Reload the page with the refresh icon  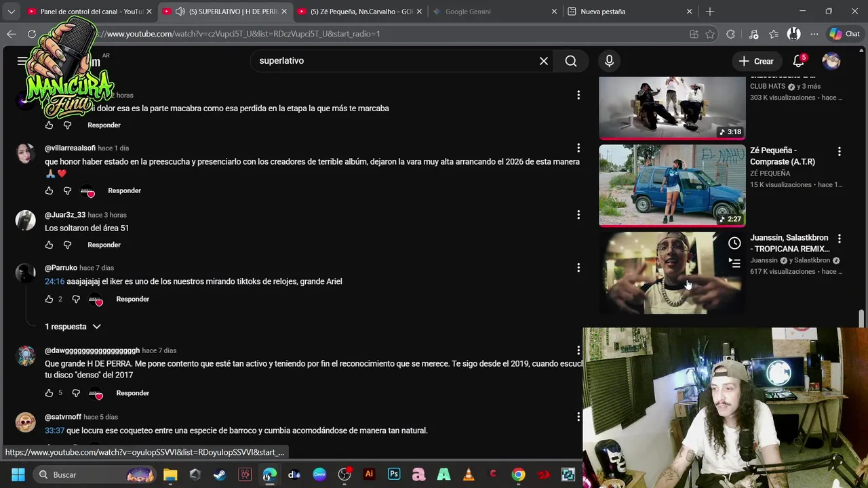pos(32,34)
